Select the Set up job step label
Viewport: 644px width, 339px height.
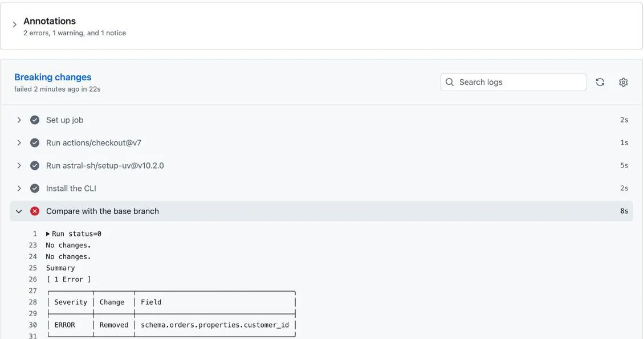coord(64,120)
